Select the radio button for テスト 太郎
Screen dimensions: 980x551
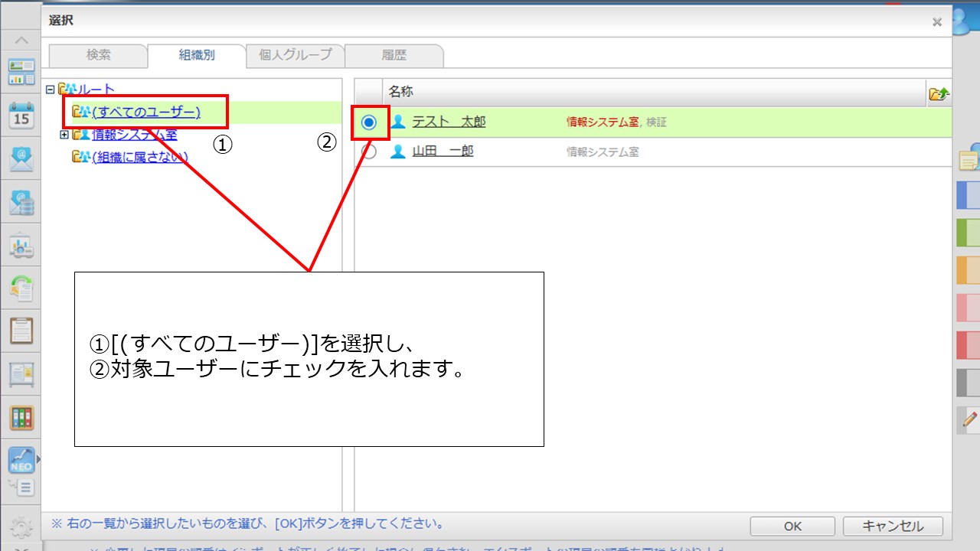pyautogui.click(x=369, y=122)
